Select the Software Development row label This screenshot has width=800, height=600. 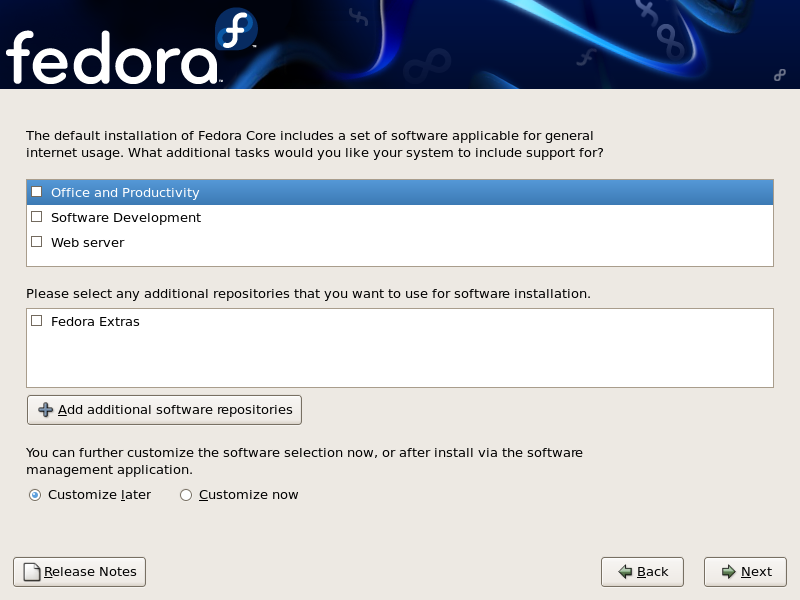coord(126,217)
